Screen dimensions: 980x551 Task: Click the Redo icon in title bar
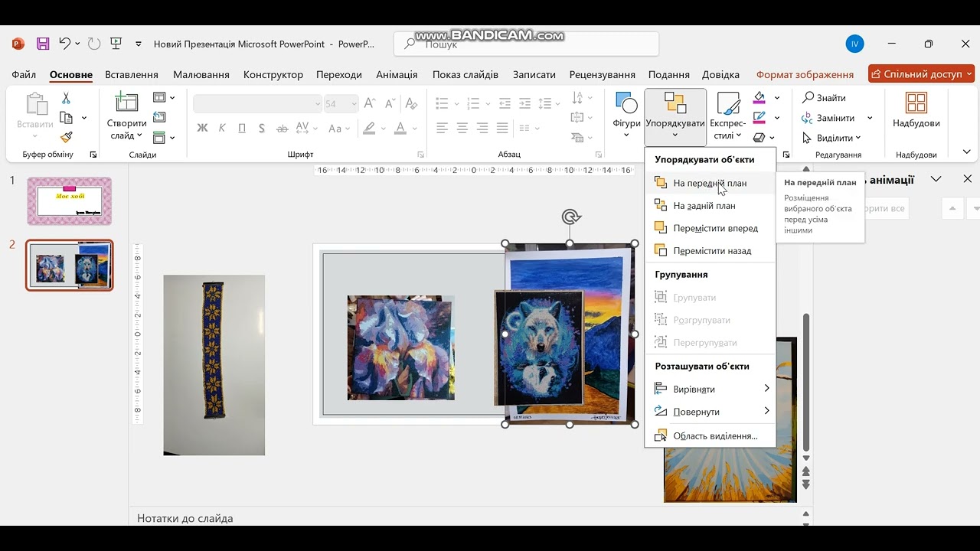pos(94,44)
